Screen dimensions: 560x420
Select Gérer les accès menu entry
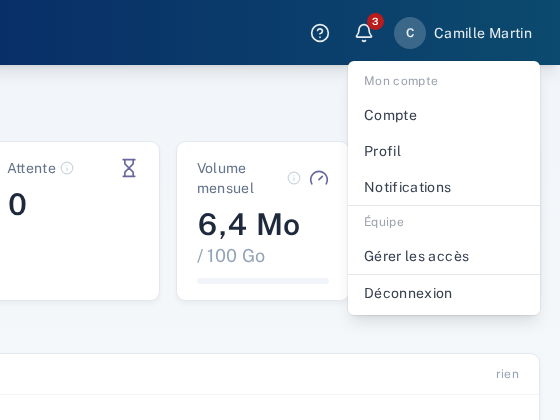coord(444,256)
